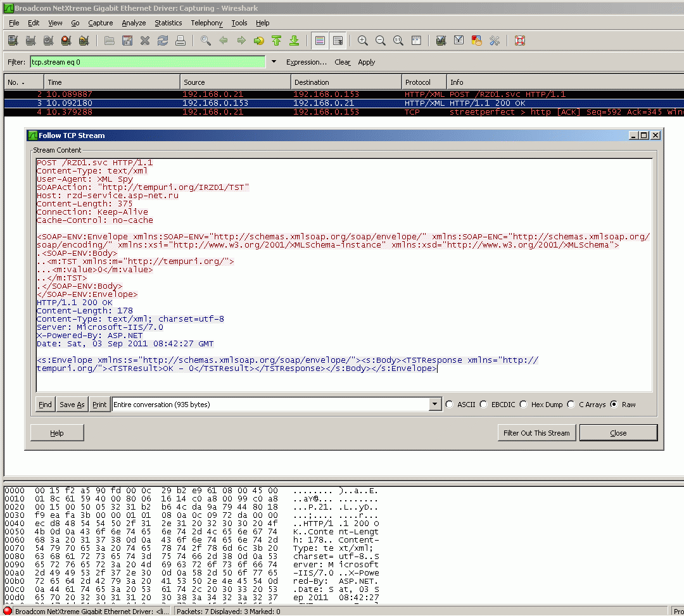The height and width of the screenshot is (616, 684).
Task: Select packet 4 streetperfect TCP ACK row
Action: [344, 112]
